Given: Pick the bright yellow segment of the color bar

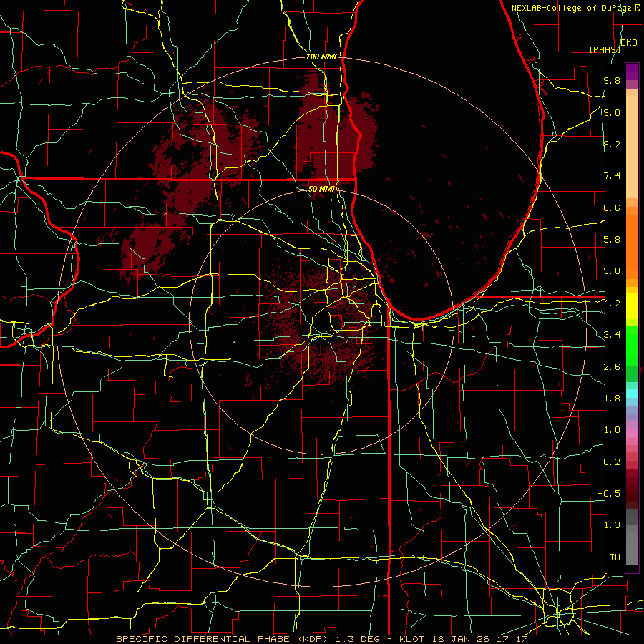Looking at the screenshot, I should (632, 306).
